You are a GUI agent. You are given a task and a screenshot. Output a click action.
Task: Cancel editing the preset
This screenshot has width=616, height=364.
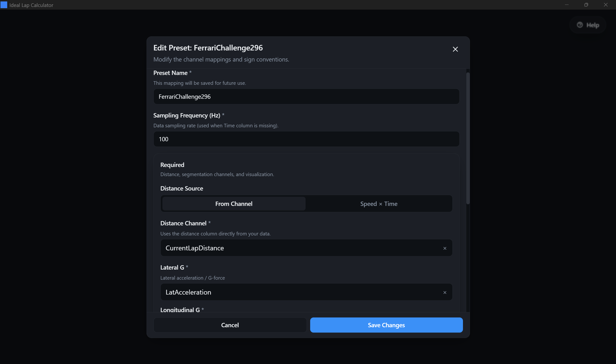click(x=230, y=325)
